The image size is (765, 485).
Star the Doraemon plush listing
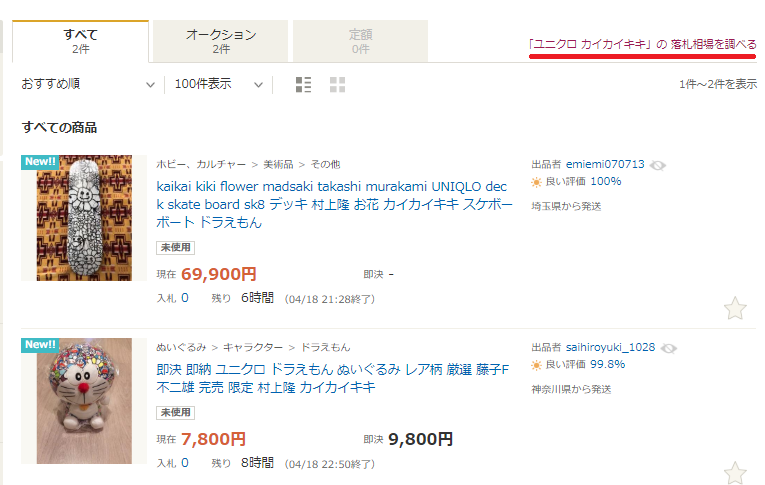pos(734,473)
